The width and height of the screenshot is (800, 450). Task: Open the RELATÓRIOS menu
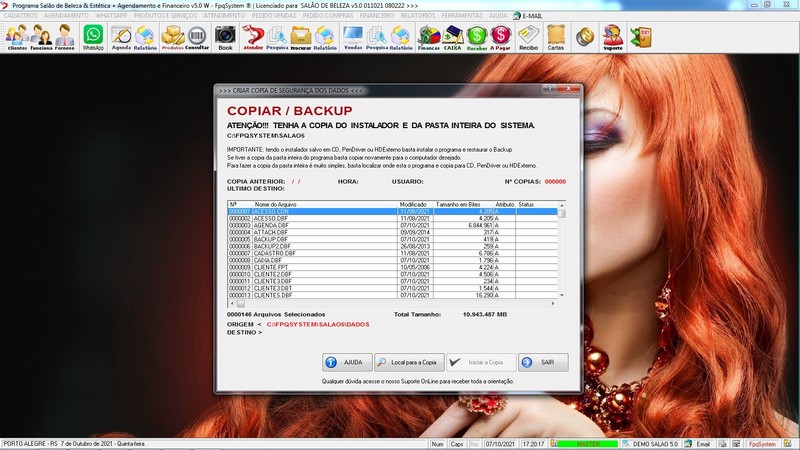[418, 16]
